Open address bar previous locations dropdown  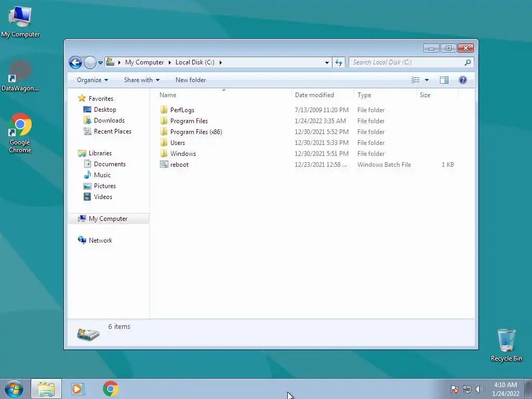click(327, 62)
